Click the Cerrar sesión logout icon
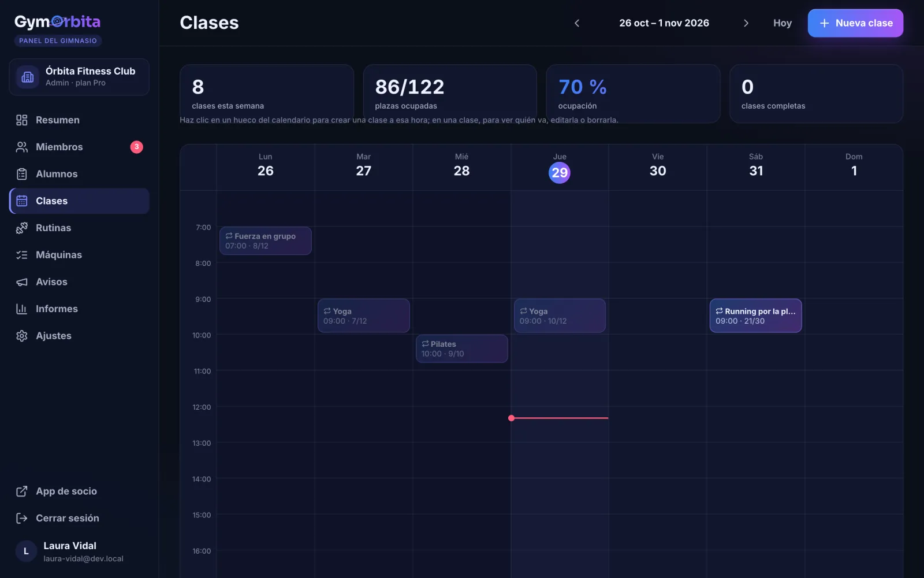 22,518
